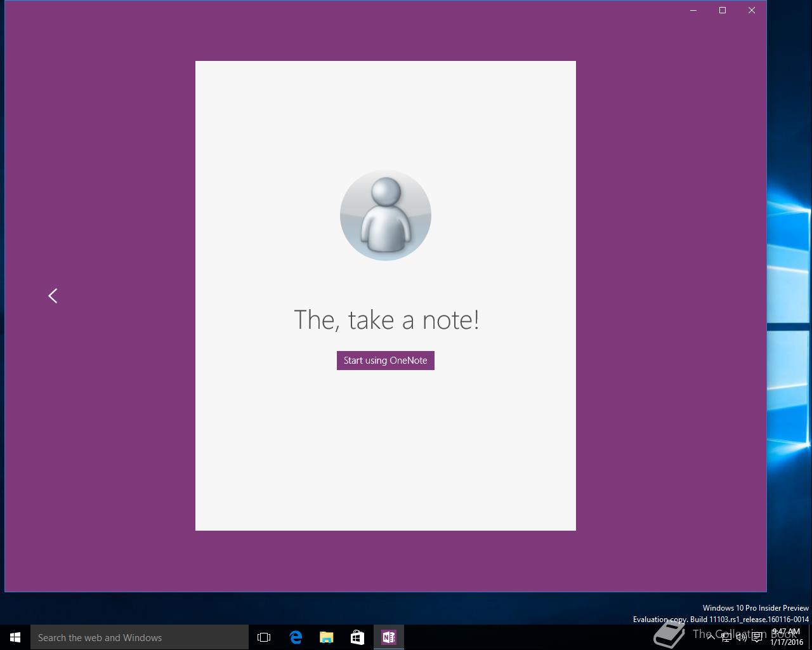The width and height of the screenshot is (812, 650).
Task: Show hidden system tray icons
Action: pos(711,637)
